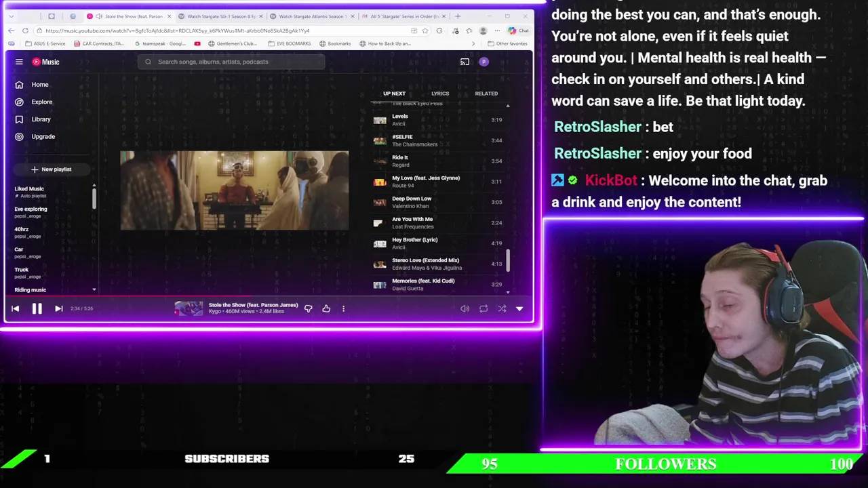868x488 pixels.
Task: Click the #SELFIE song thumbnail
Action: tap(380, 140)
